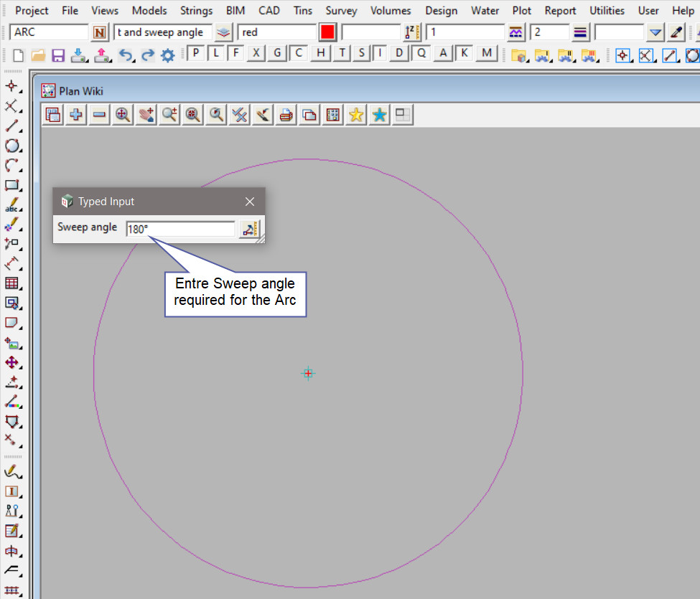Expand the blue dropdown arrow in CAD bar
This screenshot has width=700, height=599.
655,32
